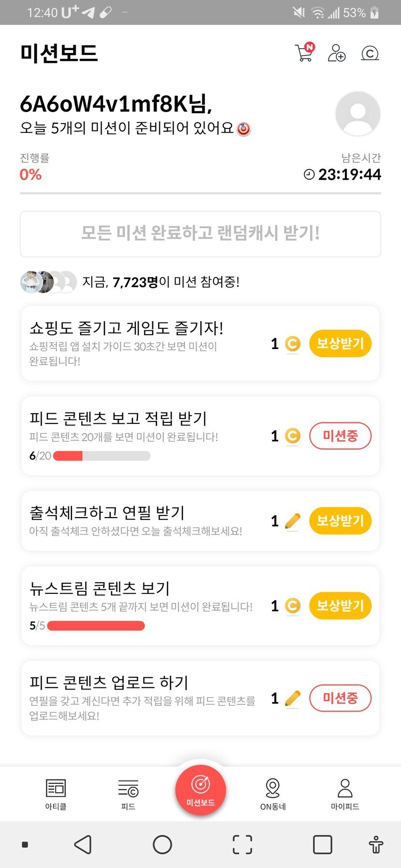Claim reward for 뉴스트림 콘텐츠 보기 mission
401x868 pixels.
[x=340, y=606]
